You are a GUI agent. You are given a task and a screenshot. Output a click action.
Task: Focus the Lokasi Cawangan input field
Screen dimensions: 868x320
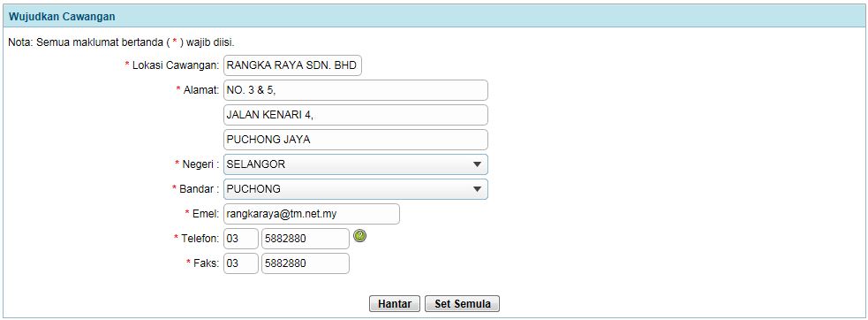tap(293, 66)
